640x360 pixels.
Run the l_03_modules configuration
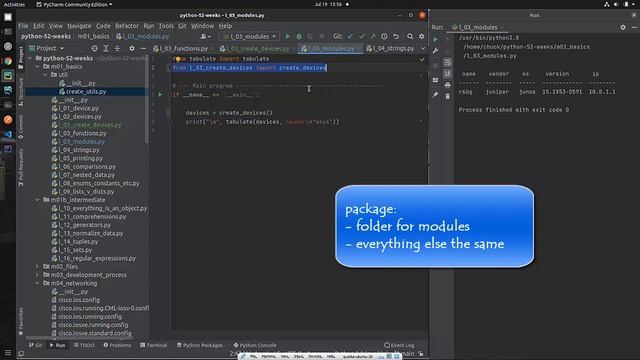(x=287, y=36)
